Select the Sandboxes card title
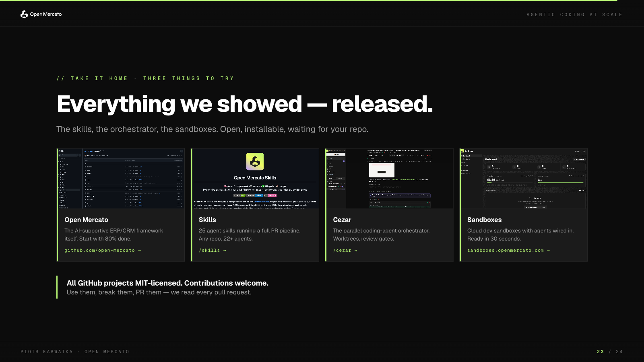This screenshot has width=644, height=362. [x=484, y=220]
